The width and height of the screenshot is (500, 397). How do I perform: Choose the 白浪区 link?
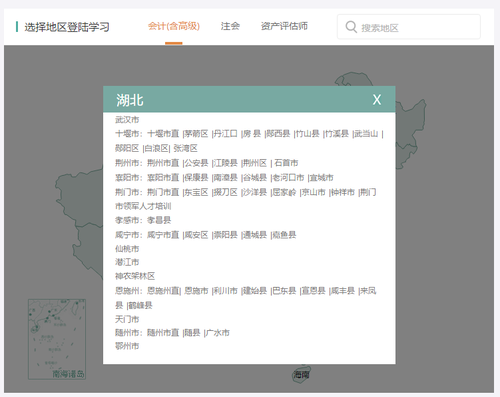[x=156, y=148]
